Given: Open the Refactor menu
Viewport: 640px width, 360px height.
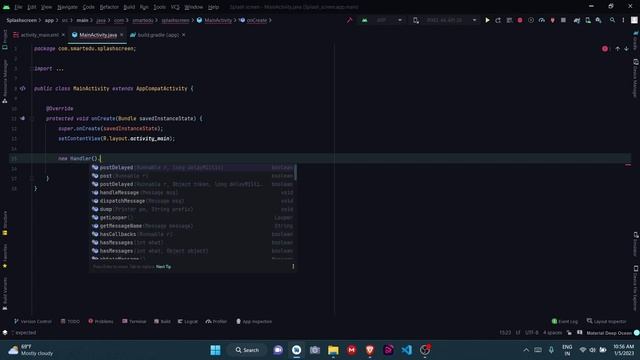Looking at the screenshot, I should click(x=109, y=7).
